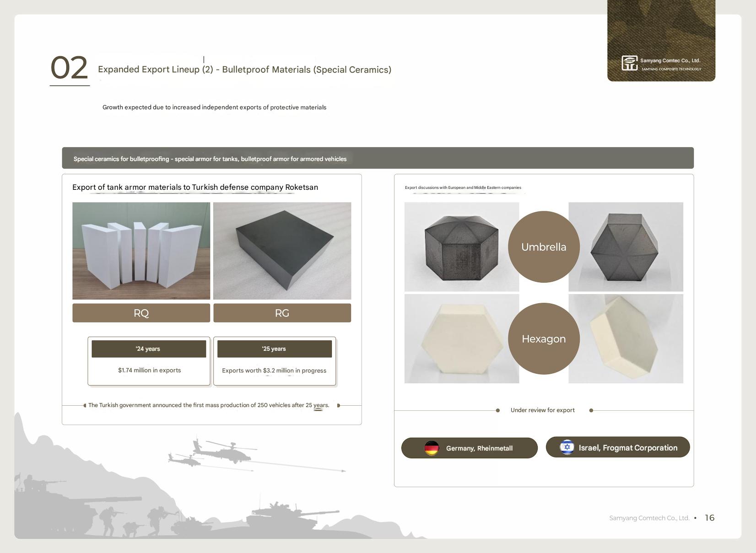The width and height of the screenshot is (756, 553).
Task: Click the Hexagon circle label
Action: (x=544, y=339)
